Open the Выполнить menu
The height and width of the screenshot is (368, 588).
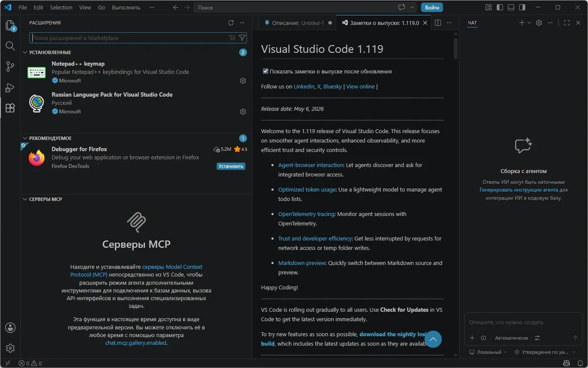126,7
